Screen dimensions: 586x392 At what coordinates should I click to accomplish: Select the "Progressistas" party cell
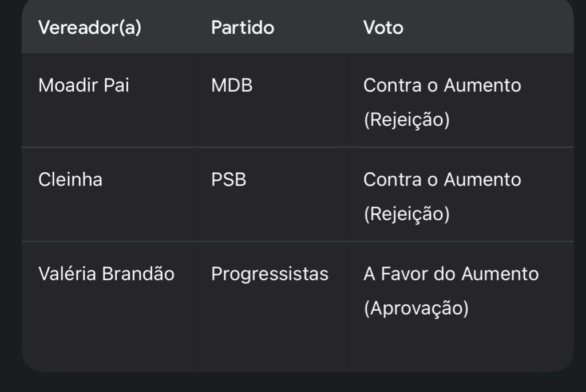coord(270,274)
